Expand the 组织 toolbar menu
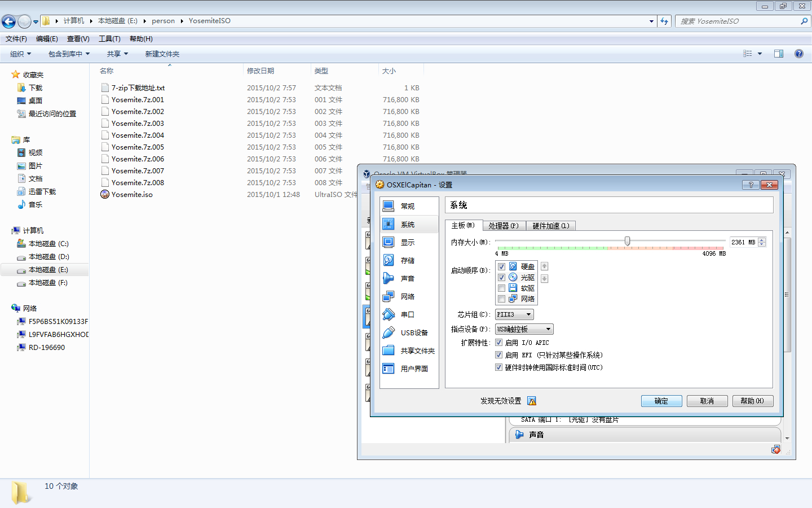The image size is (812, 508). coord(20,54)
